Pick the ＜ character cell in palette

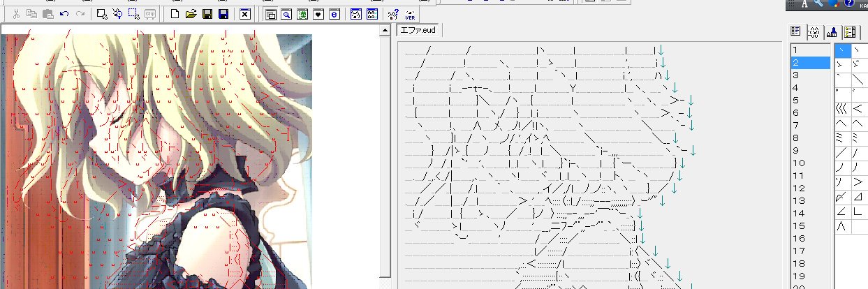(x=858, y=109)
